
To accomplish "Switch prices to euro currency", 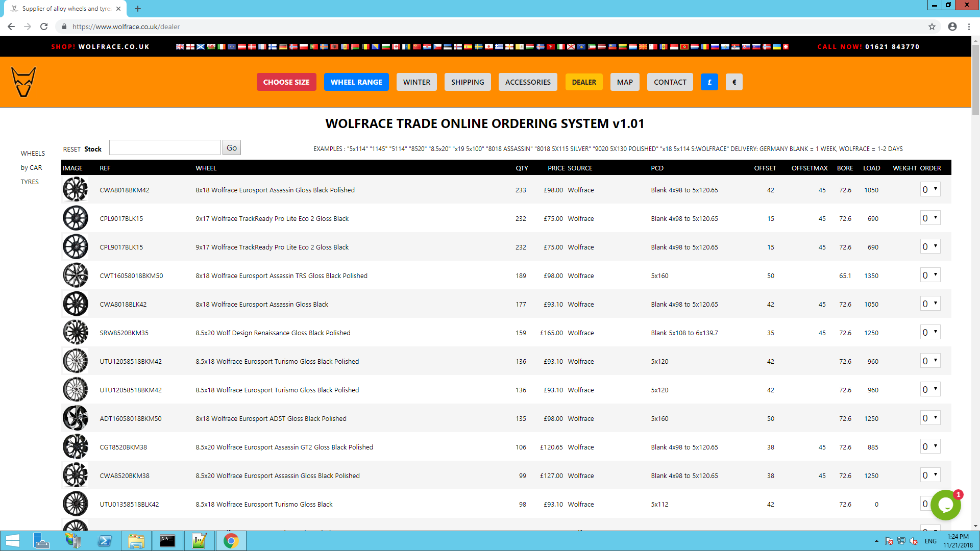I will pos(734,82).
